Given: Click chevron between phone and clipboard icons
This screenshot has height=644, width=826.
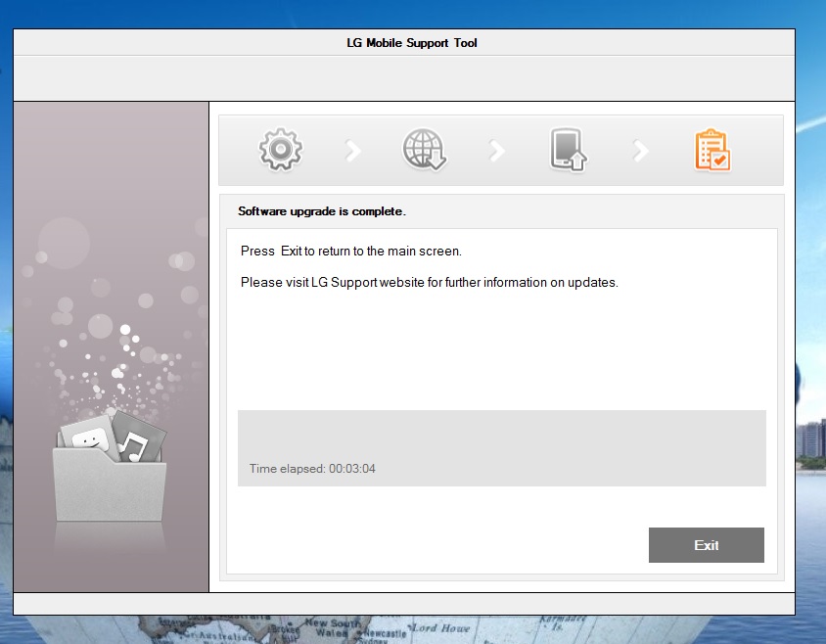Looking at the screenshot, I should click(641, 150).
